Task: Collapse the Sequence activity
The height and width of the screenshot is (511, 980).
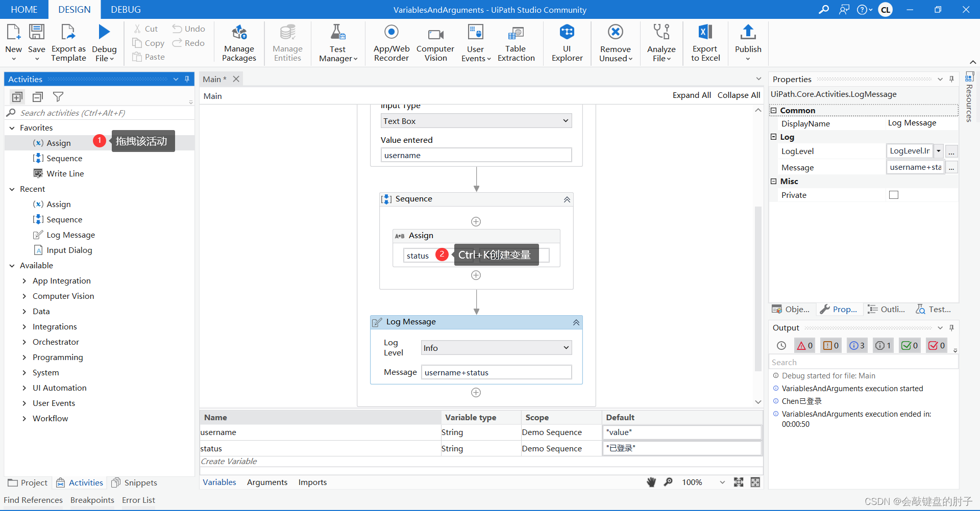Action: [567, 199]
